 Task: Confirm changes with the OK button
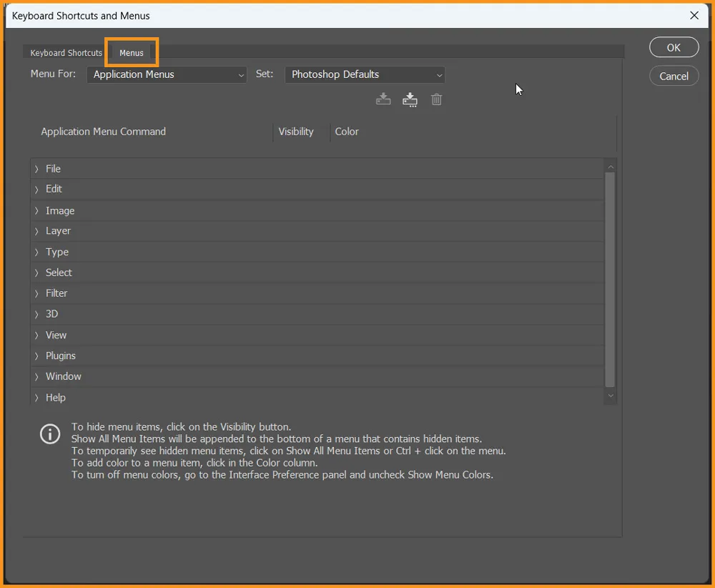[674, 47]
